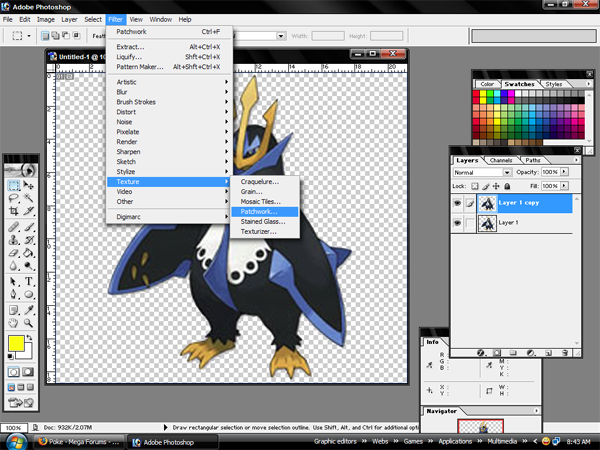Select the Brush tool

[28, 227]
